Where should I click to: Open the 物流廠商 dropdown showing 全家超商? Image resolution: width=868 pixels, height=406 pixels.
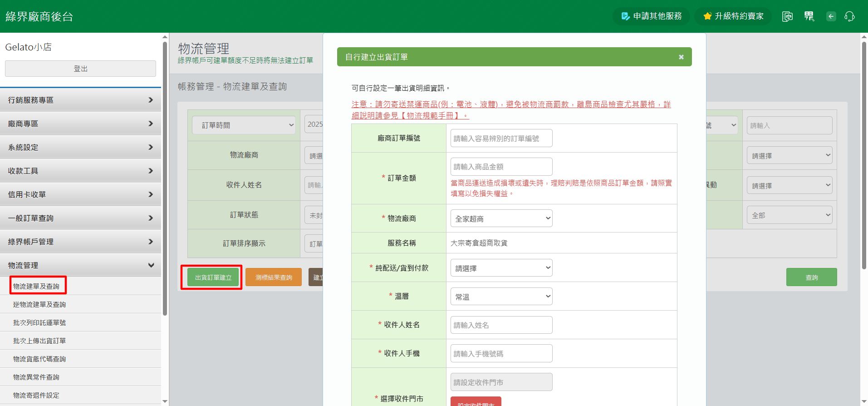point(501,218)
